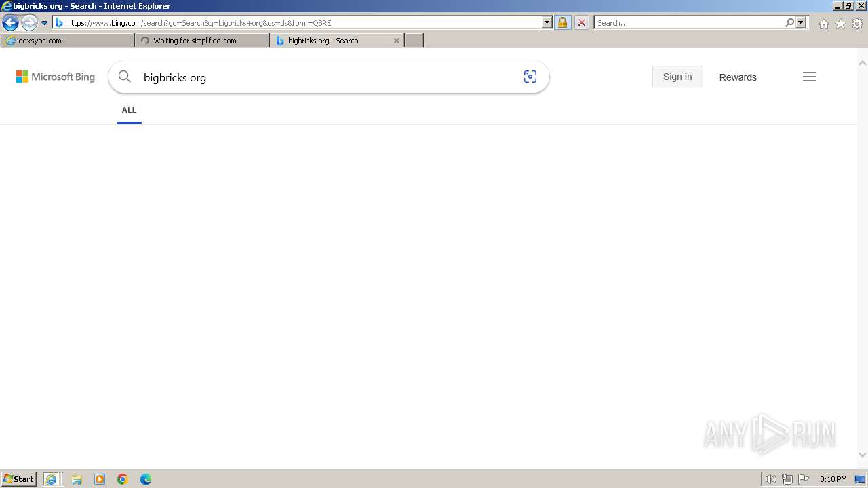Open the Bing hamburger menu
This screenshot has width=868, height=488.
pos(810,77)
